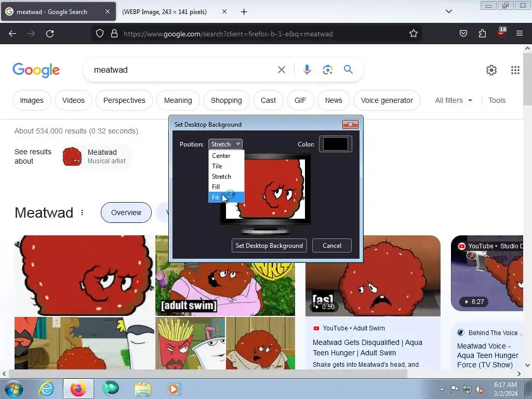Reload the current page

tap(50, 34)
